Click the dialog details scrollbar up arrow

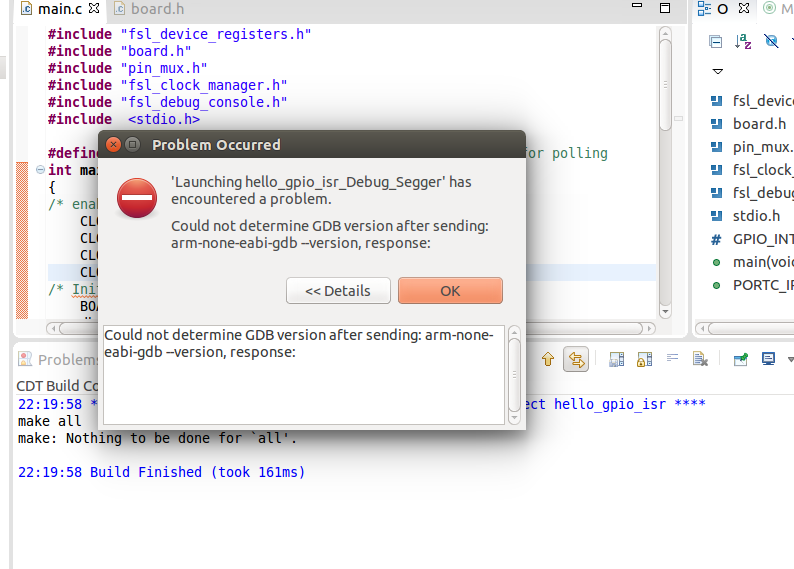514,333
